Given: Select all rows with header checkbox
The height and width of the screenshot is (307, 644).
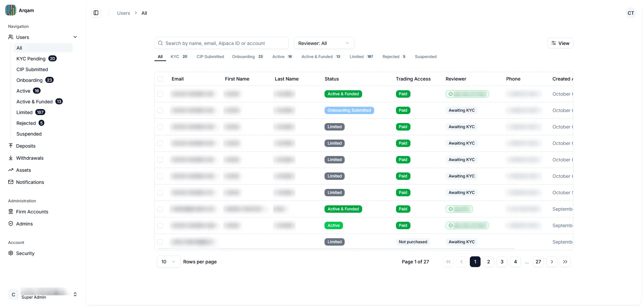Looking at the screenshot, I should click(160, 79).
